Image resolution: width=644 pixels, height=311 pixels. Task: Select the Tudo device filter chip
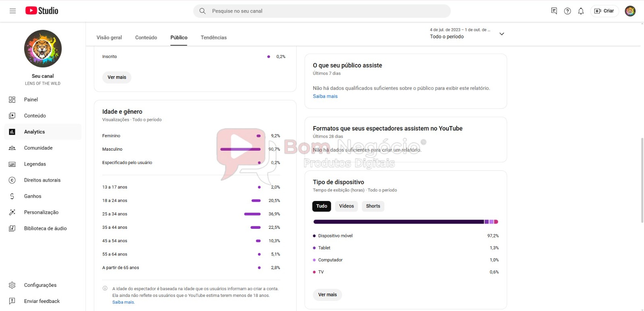point(322,206)
